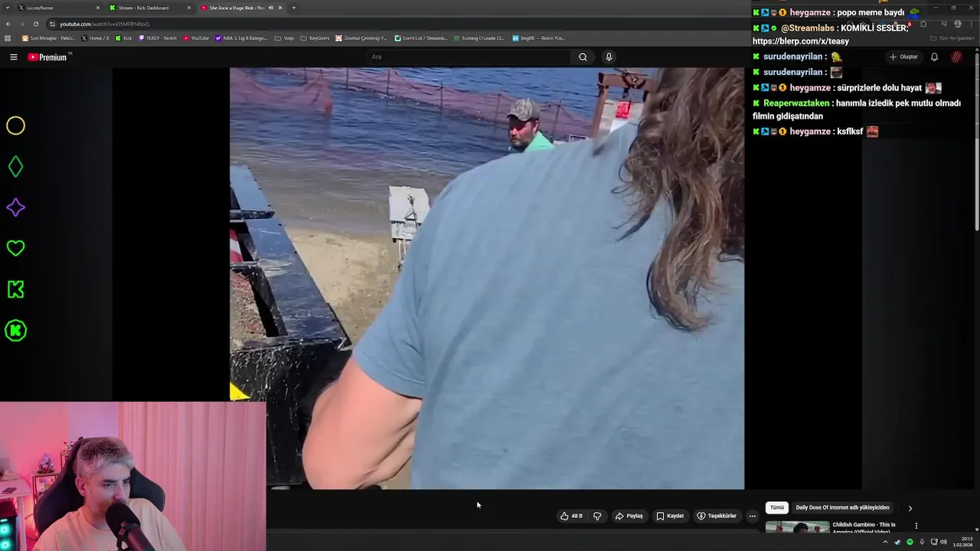Save the video with 'Kaydet'
Viewport: 980px width, 551px height.
coord(670,516)
